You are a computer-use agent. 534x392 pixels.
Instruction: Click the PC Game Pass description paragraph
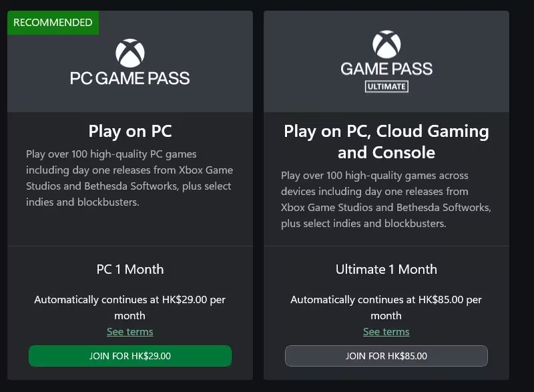[129, 178]
